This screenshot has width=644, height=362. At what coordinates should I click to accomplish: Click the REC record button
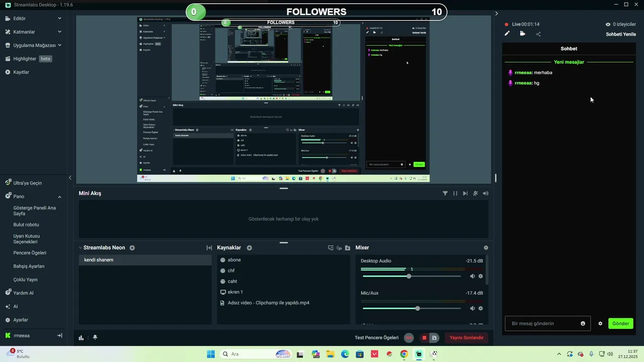(409, 338)
